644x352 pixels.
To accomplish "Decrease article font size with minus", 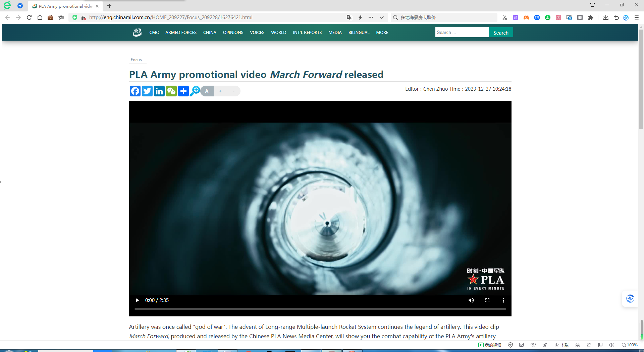I will [234, 91].
